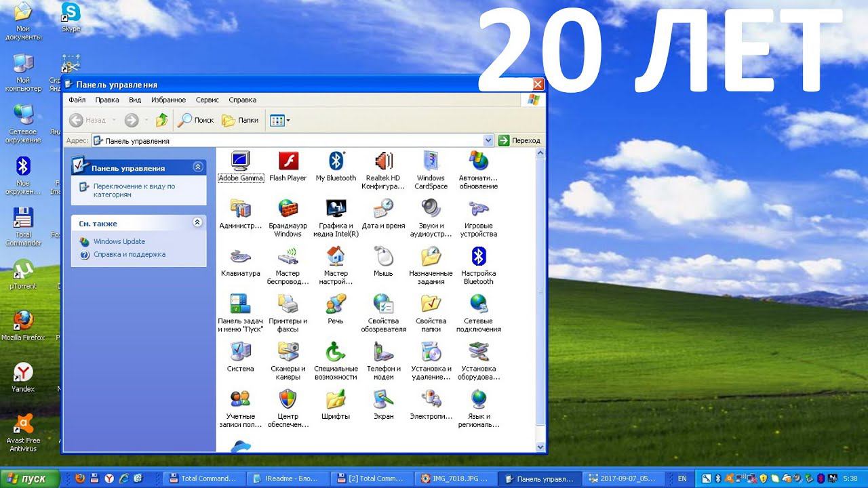Open the Сервис menu

tap(207, 100)
